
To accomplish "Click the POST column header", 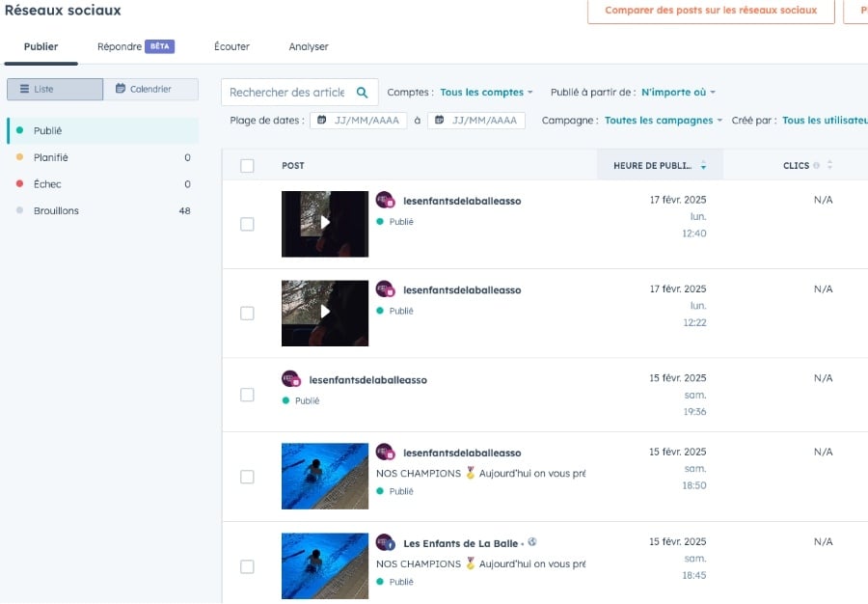I will (x=293, y=166).
